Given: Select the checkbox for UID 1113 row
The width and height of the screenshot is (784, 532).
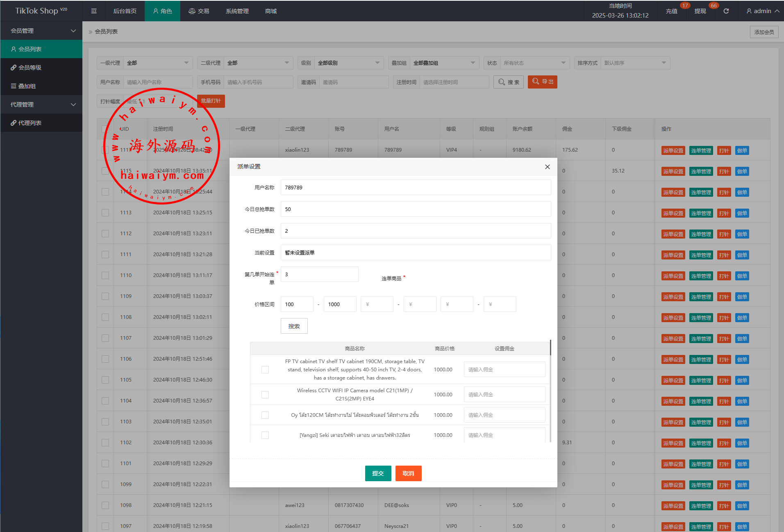Looking at the screenshot, I should click(105, 213).
